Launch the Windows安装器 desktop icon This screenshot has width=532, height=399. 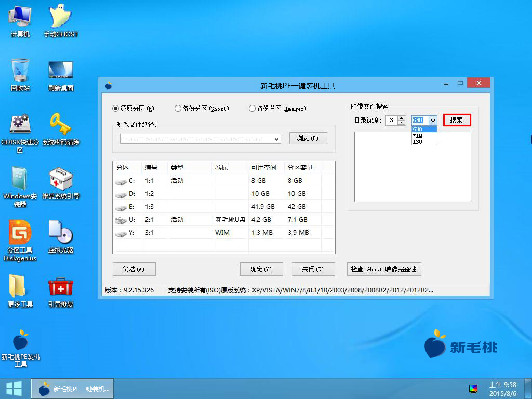20,187
